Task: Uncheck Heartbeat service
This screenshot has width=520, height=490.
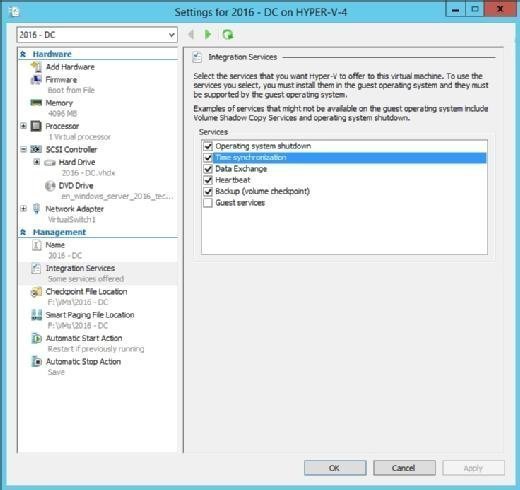Action: (x=208, y=180)
